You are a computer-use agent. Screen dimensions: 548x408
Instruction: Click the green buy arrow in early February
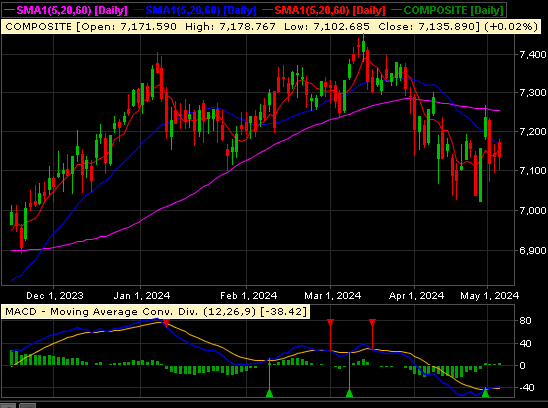(x=269, y=393)
